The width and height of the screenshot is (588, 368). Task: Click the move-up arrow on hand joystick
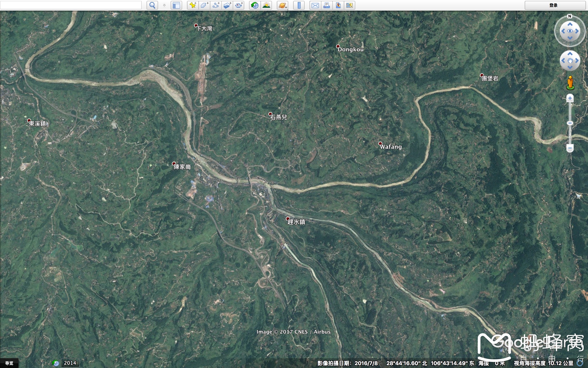point(570,54)
